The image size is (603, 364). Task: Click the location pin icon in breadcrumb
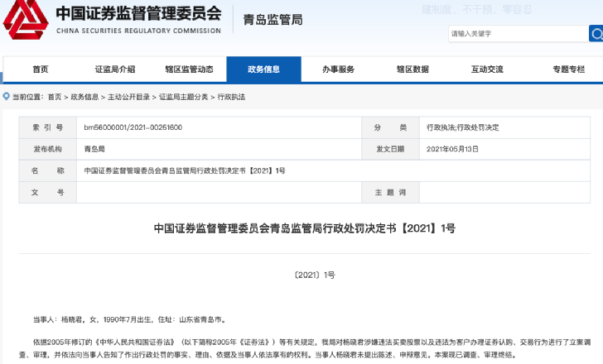[7, 97]
